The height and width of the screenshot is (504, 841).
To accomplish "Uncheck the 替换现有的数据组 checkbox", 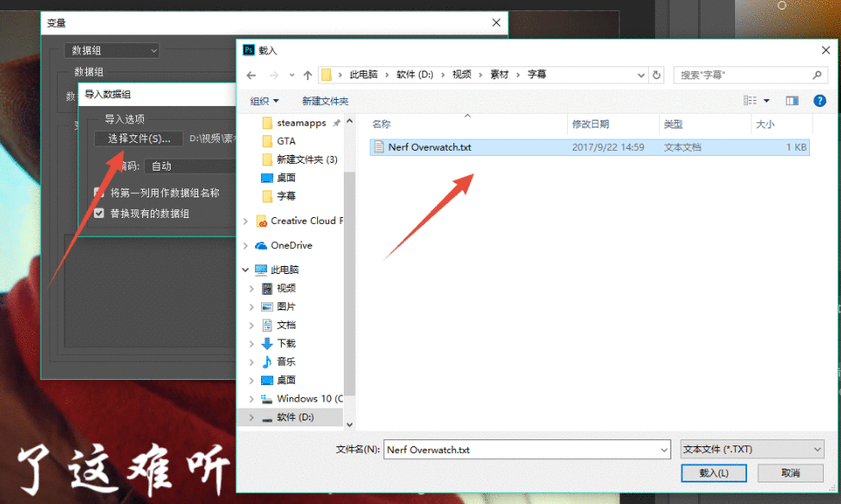I will pyautogui.click(x=99, y=213).
